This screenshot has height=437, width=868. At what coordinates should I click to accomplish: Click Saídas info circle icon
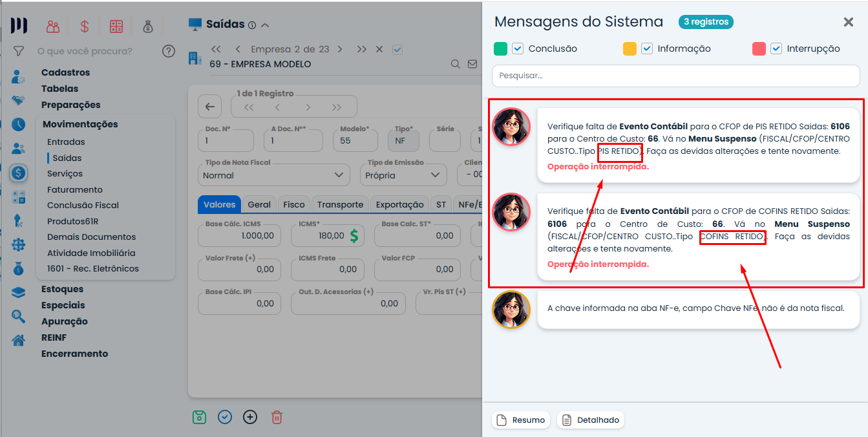point(252,25)
